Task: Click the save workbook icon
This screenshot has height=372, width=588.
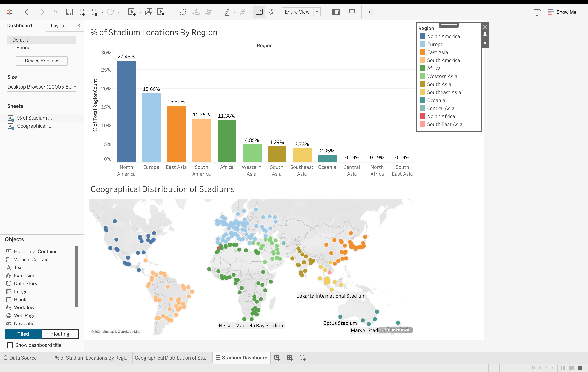Action: click(x=70, y=12)
